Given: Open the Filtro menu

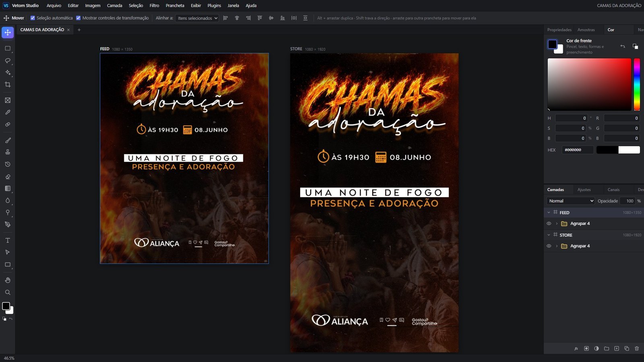Looking at the screenshot, I should coord(154,6).
